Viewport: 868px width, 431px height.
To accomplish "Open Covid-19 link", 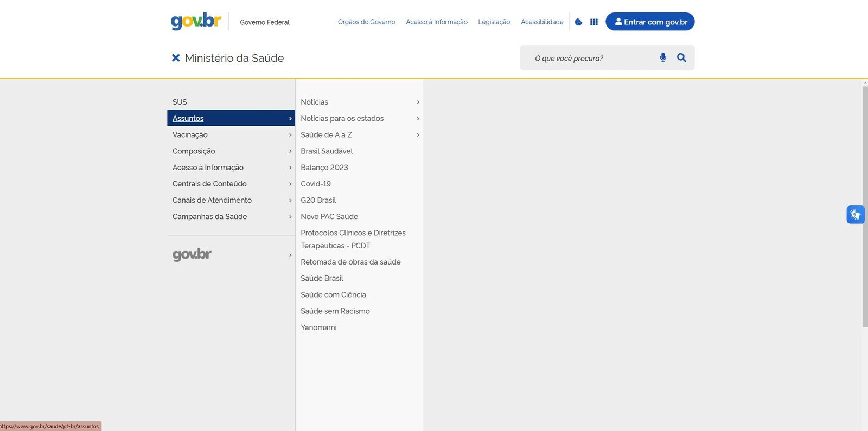I will point(316,184).
